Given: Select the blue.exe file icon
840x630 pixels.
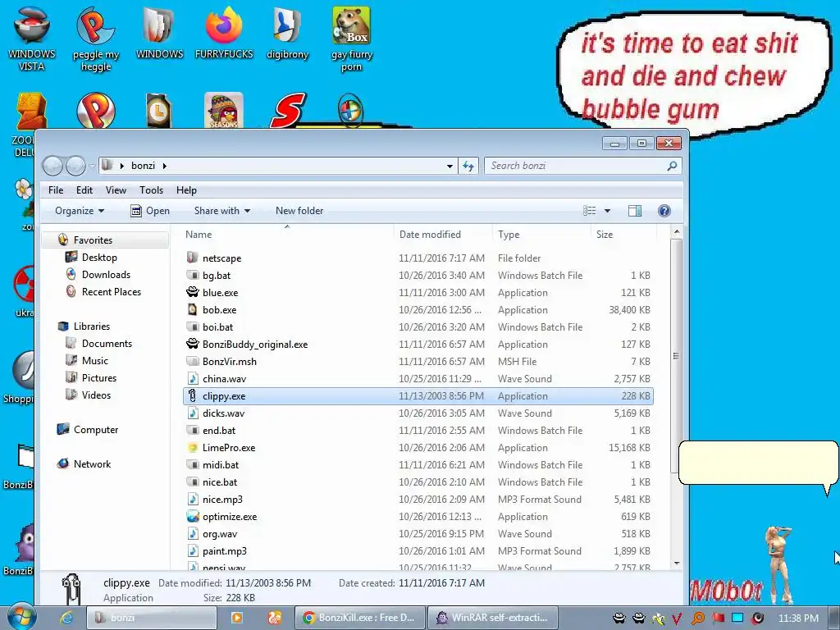Looking at the screenshot, I should click(x=192, y=293).
